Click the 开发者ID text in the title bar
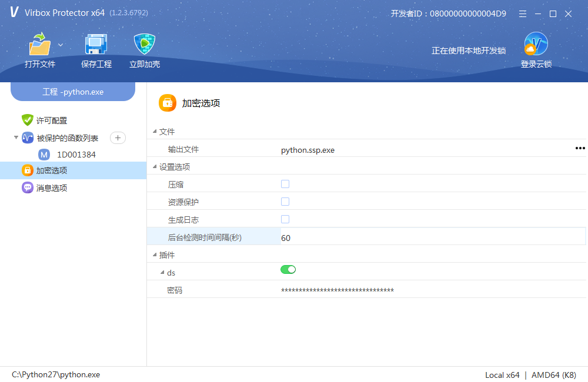Screen dimensions: 588x382 click(448, 14)
